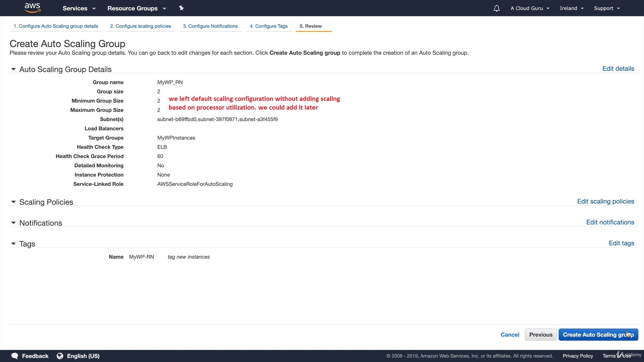The height and width of the screenshot is (362, 644).
Task: Switch to Configure Notifications step
Action: pos(210,26)
